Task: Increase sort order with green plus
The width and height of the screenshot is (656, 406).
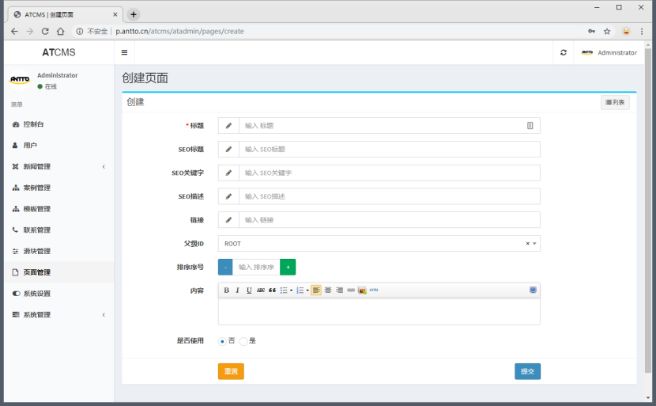Action: click(288, 267)
